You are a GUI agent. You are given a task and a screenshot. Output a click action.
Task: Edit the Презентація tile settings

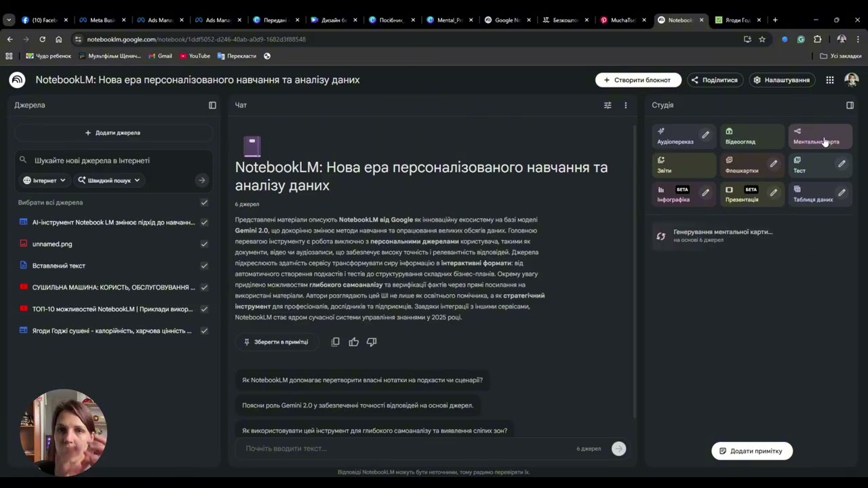(x=773, y=192)
